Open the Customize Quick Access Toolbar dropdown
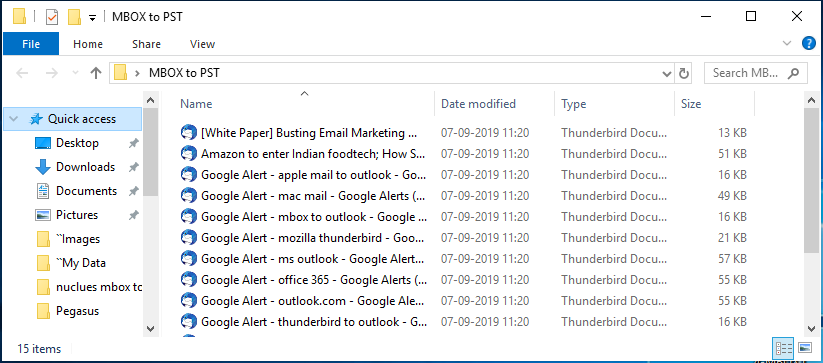823x363 pixels. 92,18
